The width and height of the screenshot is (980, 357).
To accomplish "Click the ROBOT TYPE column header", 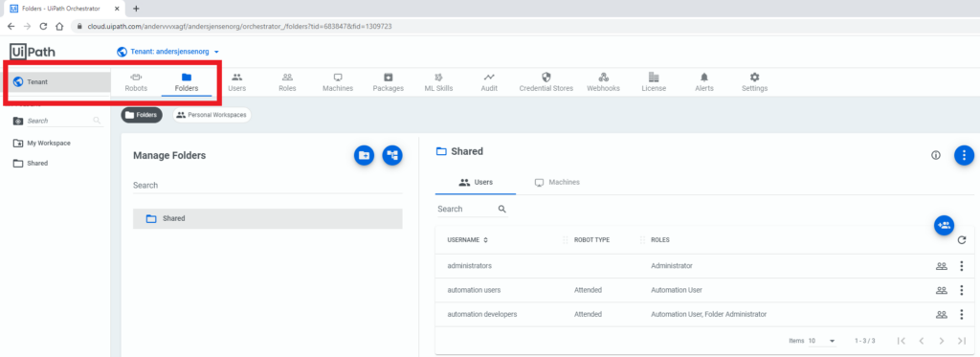I will point(591,240).
